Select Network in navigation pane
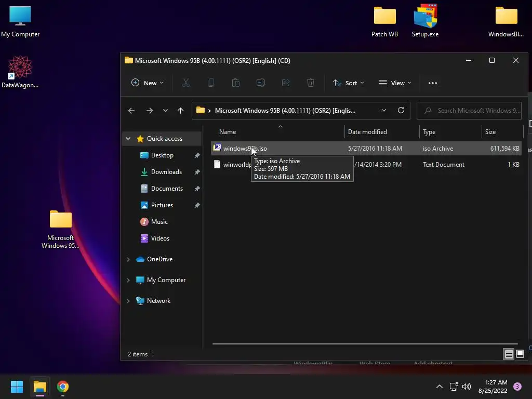 (x=158, y=301)
